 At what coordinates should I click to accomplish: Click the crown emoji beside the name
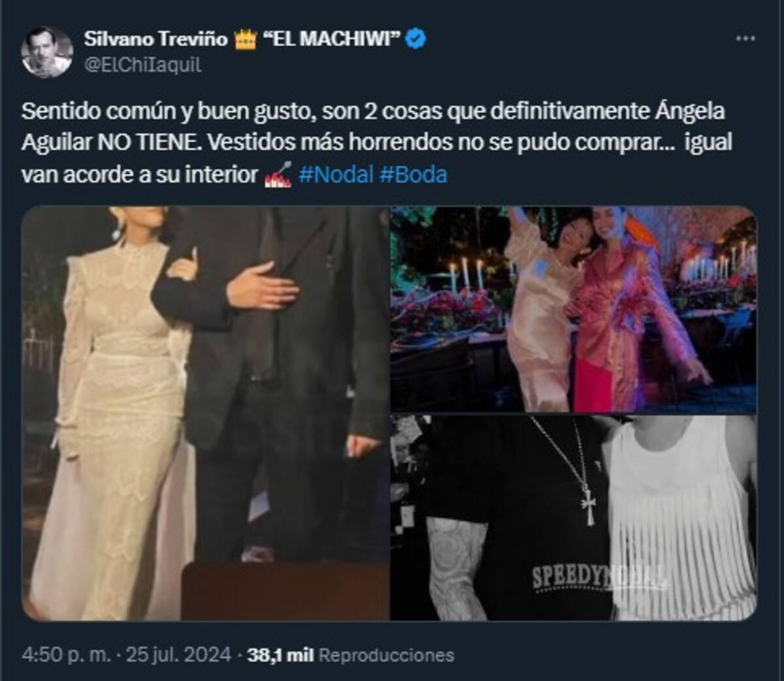(x=245, y=40)
